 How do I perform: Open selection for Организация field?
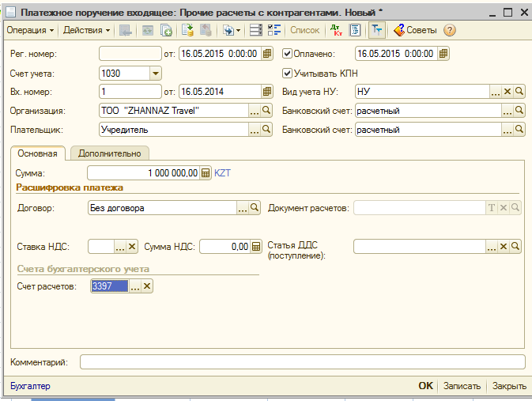tap(254, 111)
